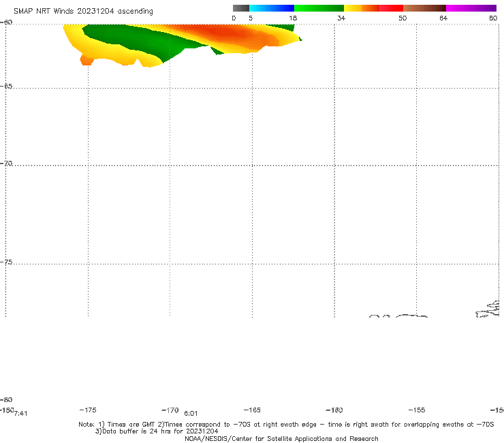
Task: Click the coastline outline at the lower right
Action: click(488, 309)
